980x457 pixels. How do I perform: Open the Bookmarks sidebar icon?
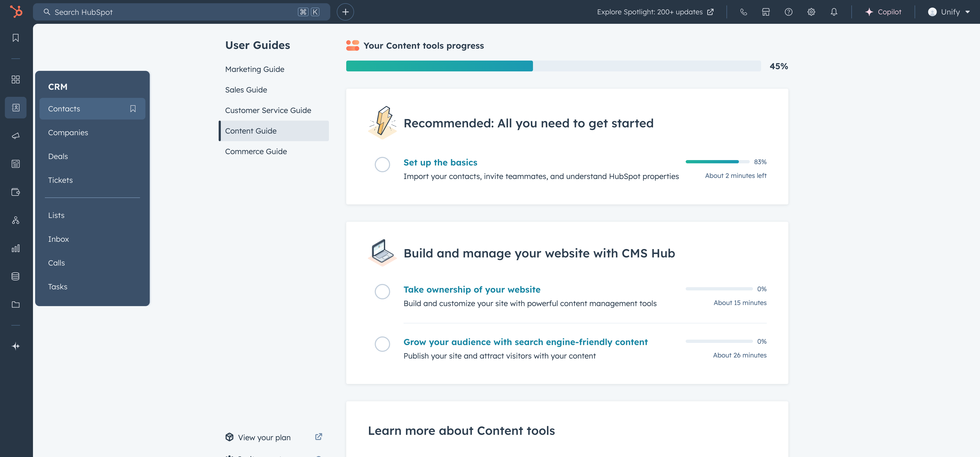pyautogui.click(x=16, y=38)
